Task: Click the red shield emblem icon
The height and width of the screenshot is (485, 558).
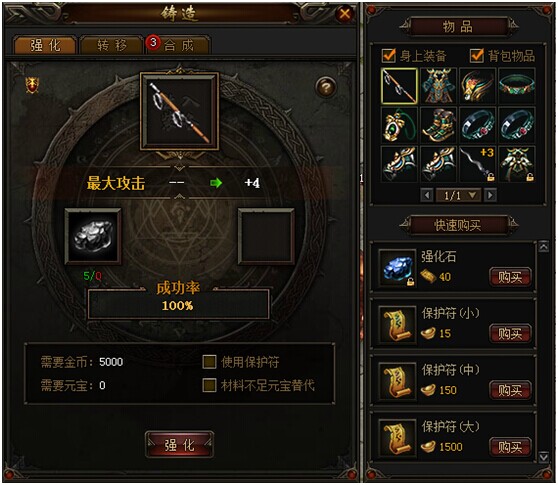Action: pos(32,85)
